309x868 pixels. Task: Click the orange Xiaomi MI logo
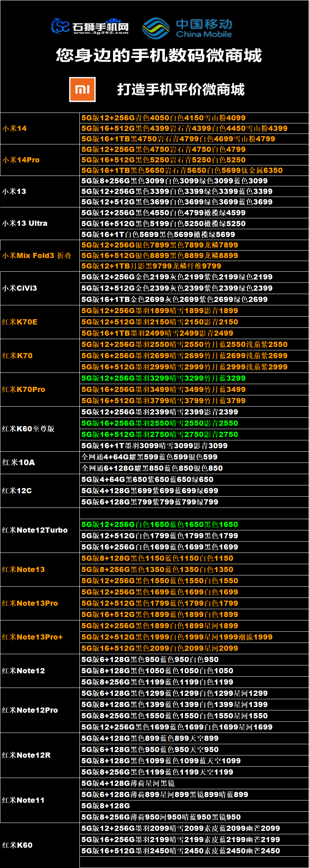point(82,89)
